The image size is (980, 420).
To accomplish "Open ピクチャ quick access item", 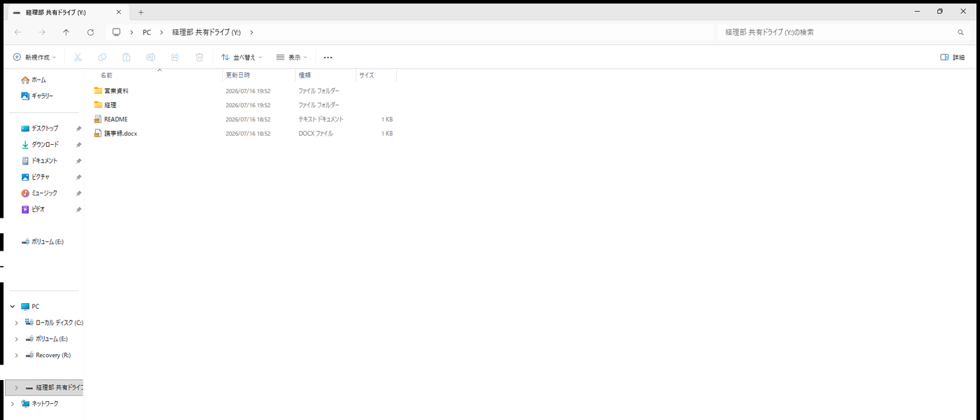I will point(36,177).
